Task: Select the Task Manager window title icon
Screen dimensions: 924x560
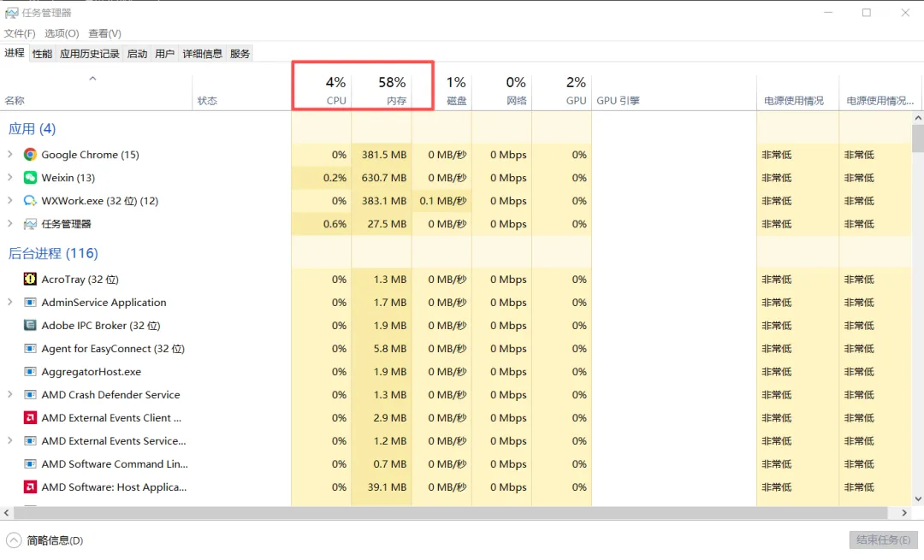Action: 12,13
